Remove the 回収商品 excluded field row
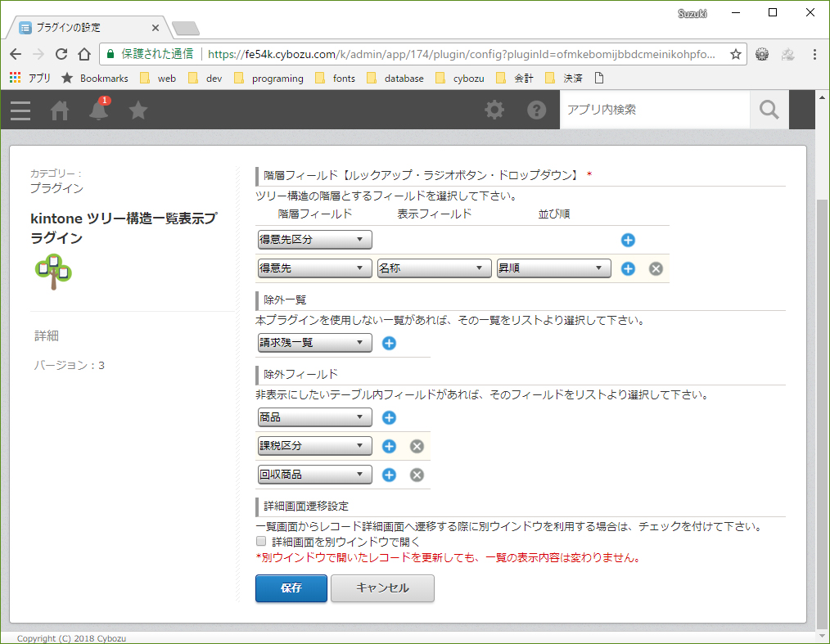Image resolution: width=830 pixels, height=644 pixels. (x=417, y=475)
